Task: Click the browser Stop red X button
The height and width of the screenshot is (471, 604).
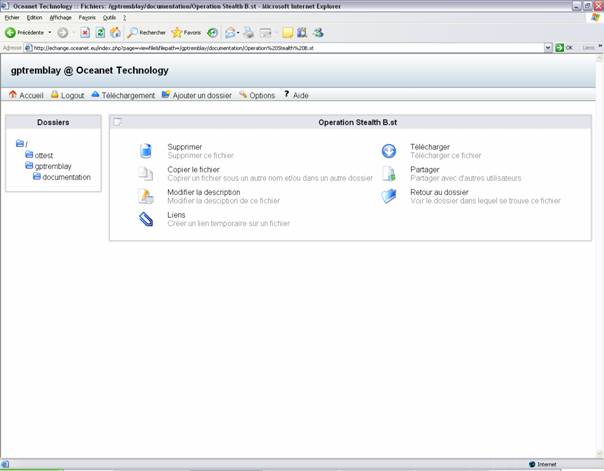Action: (85, 33)
